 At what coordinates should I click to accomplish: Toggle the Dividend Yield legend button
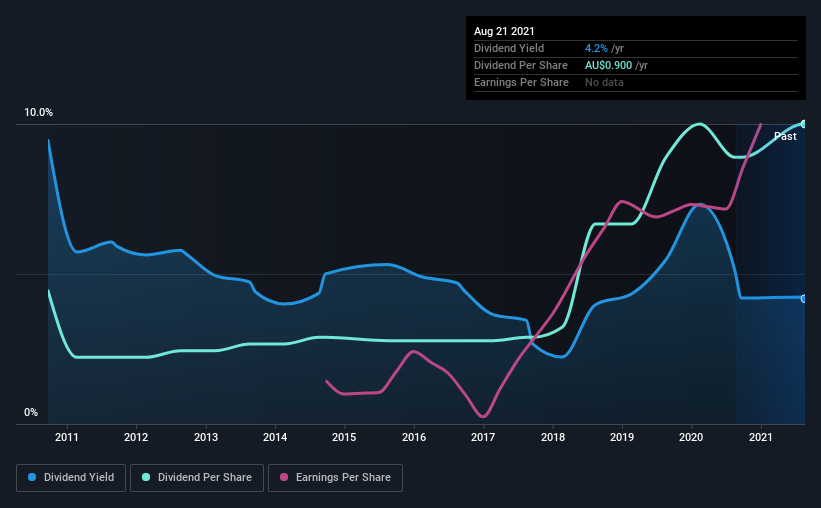(71, 478)
